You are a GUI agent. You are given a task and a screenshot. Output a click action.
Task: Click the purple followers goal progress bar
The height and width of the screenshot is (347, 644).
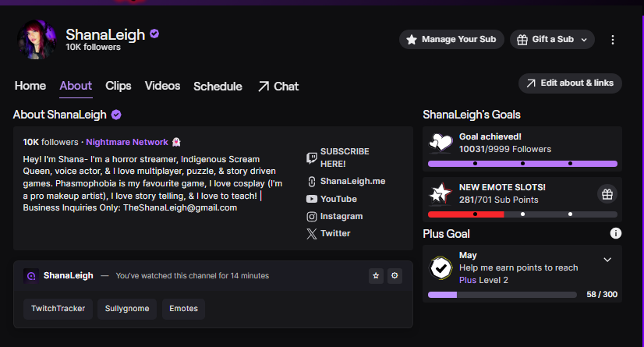click(522, 164)
